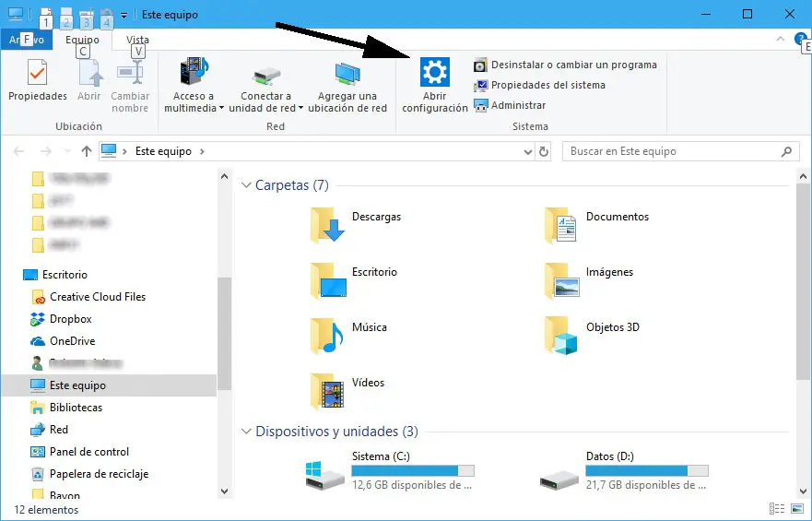Select the Objetos 3D folder
The image size is (812, 521).
(593, 335)
